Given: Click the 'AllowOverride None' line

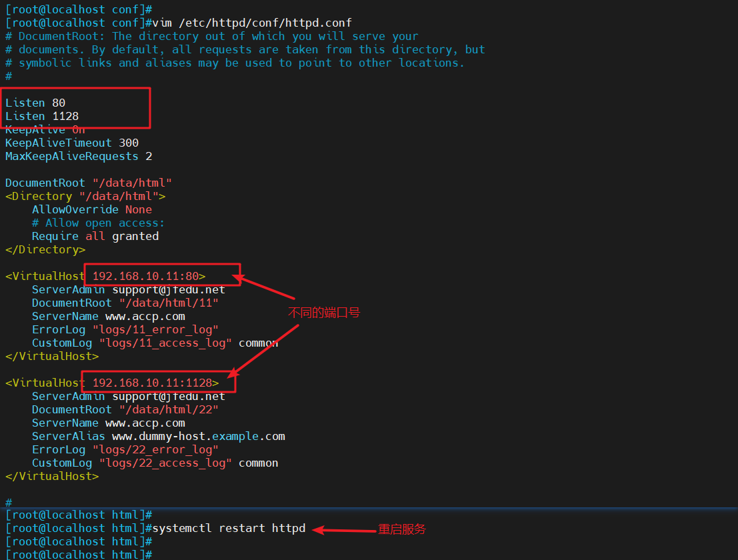Looking at the screenshot, I should pyautogui.click(x=92, y=209).
